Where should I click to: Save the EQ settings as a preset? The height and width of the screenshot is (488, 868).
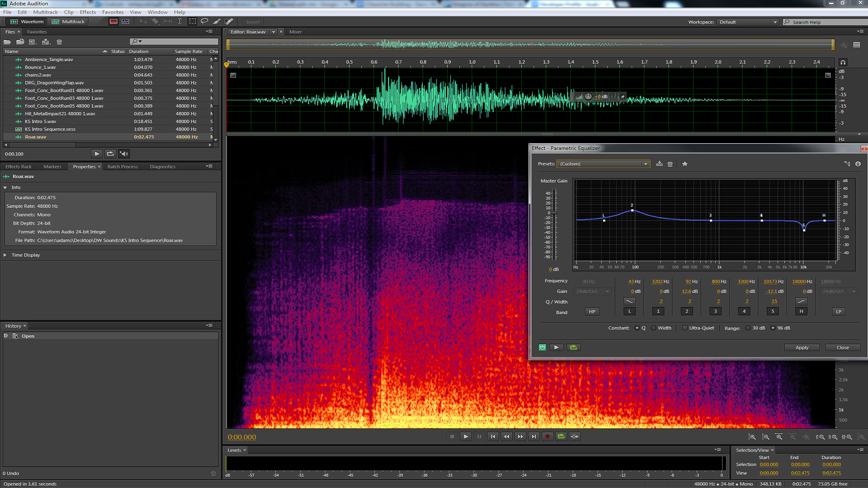(660, 164)
